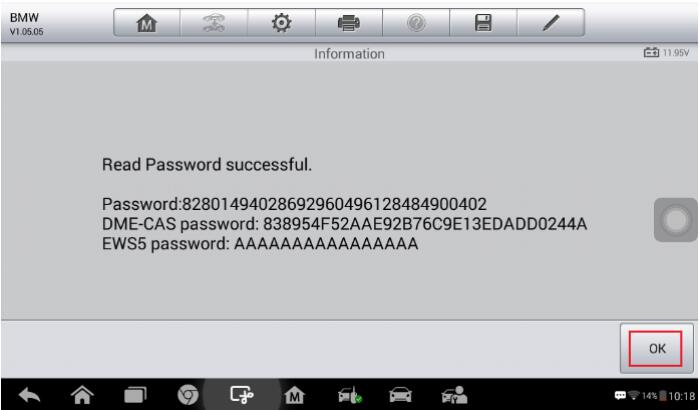
Task: Launch the Chrome browser from the bottom bar
Action: pyautogui.click(x=188, y=395)
